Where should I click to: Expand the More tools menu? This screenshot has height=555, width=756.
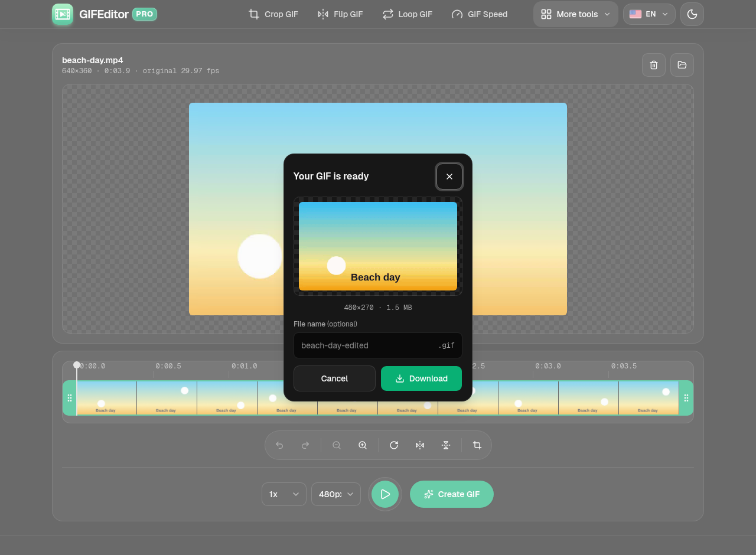576,14
